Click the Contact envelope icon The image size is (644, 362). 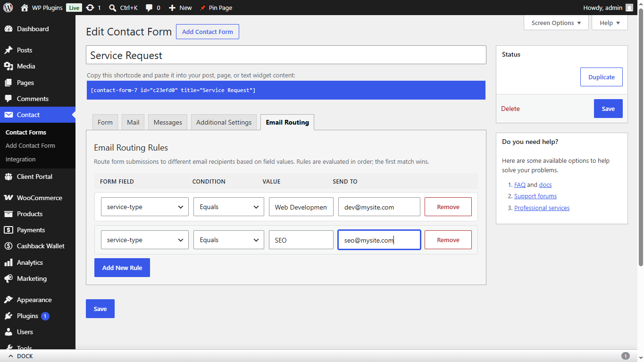coord(8,115)
